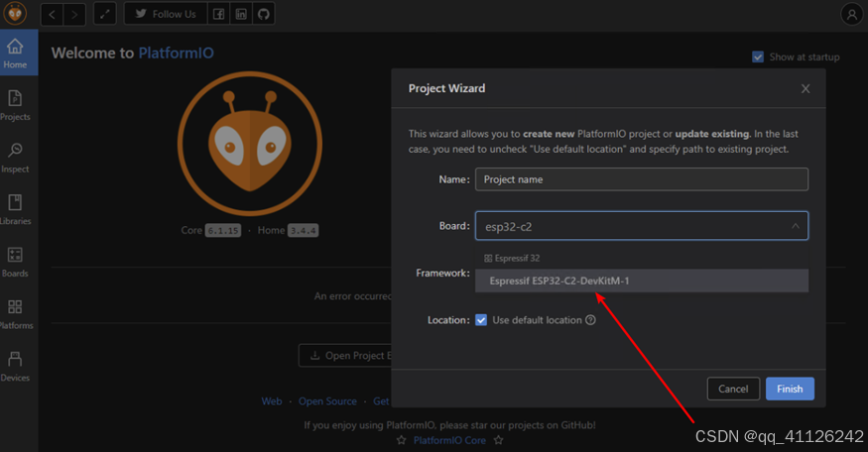Viewport: 868px width, 452px height.
Task: Click the Cancel button
Action: pos(733,389)
